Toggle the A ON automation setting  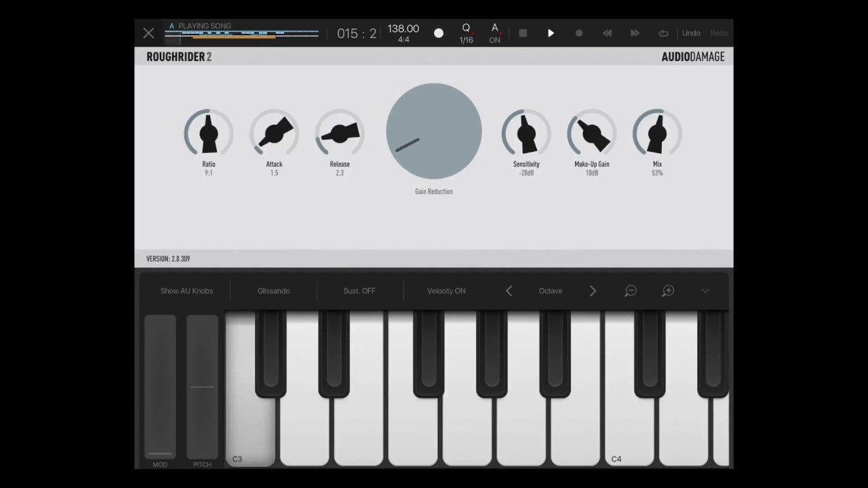(x=495, y=33)
